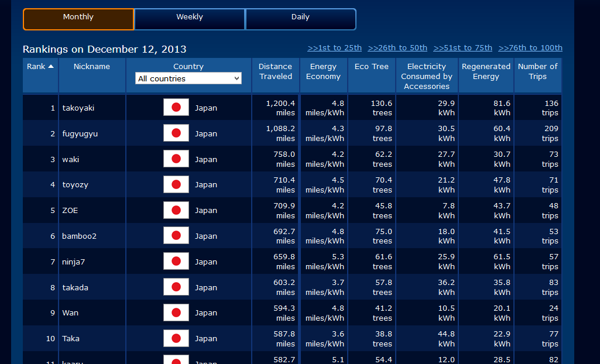Click the Japan flag in ninja7's row
The height and width of the screenshot is (364, 600).
point(176,262)
